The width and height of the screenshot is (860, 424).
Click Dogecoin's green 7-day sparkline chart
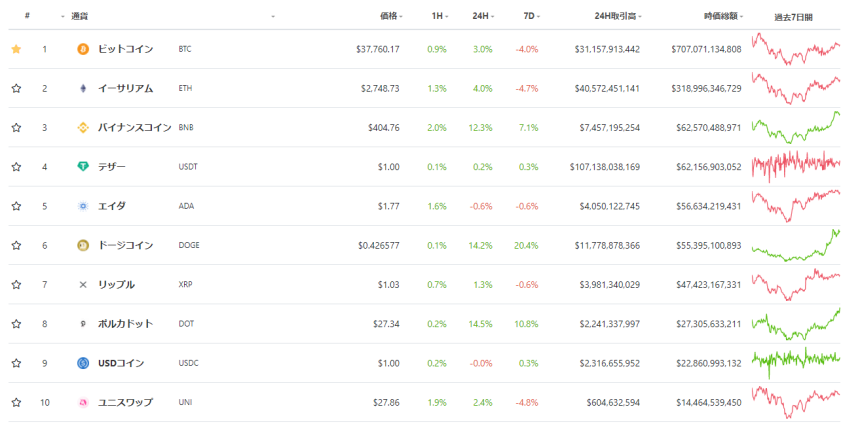[796, 245]
